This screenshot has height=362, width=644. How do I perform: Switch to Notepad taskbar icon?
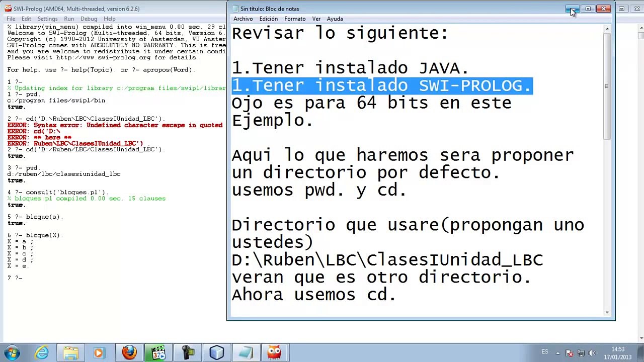click(x=246, y=353)
